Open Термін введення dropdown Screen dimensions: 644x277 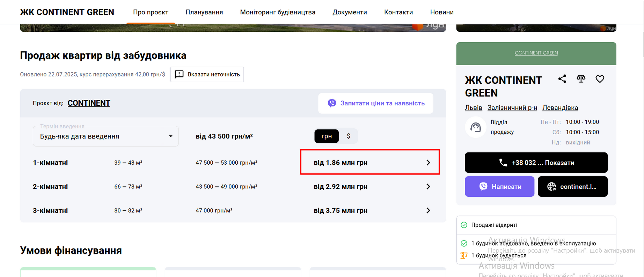pyautogui.click(x=106, y=136)
